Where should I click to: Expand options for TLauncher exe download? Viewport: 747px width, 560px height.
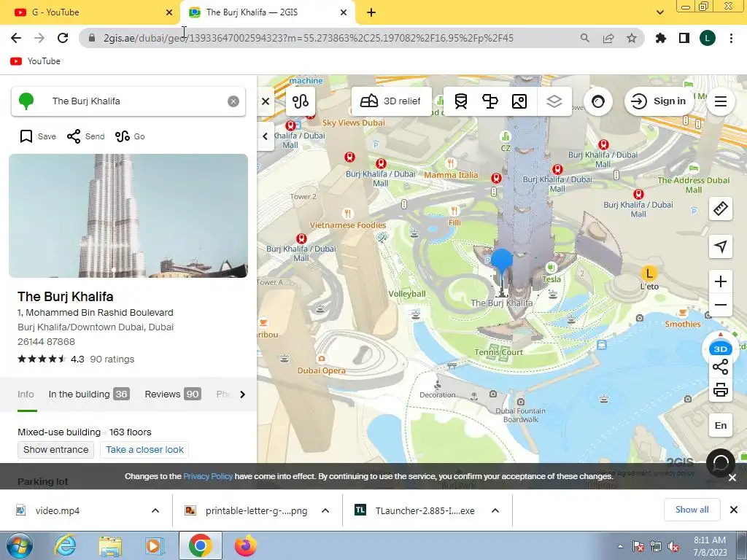[495, 510]
